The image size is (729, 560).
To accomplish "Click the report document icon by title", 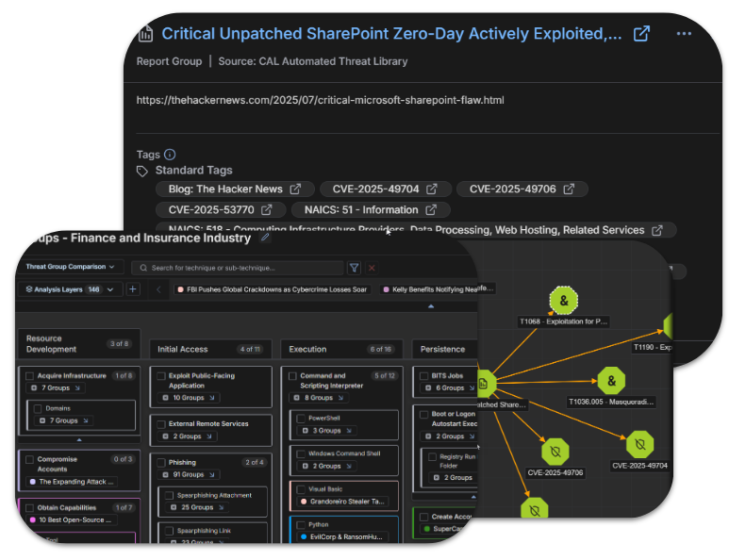I will coord(145,33).
